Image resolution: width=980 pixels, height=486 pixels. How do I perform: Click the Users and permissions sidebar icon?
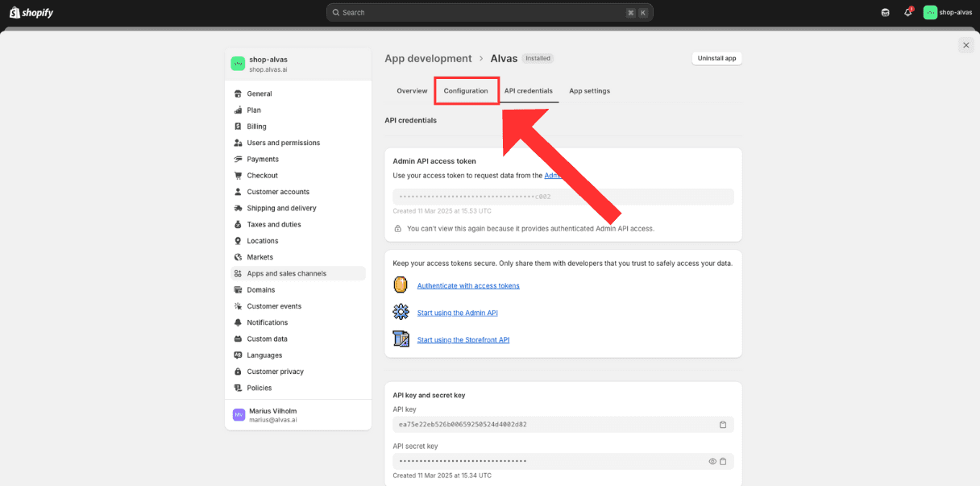click(239, 143)
